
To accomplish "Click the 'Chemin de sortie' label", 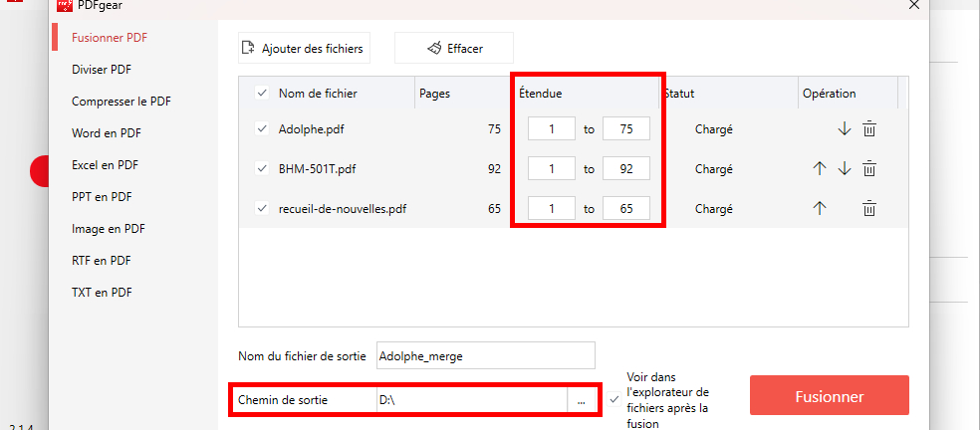I will click(x=283, y=400).
